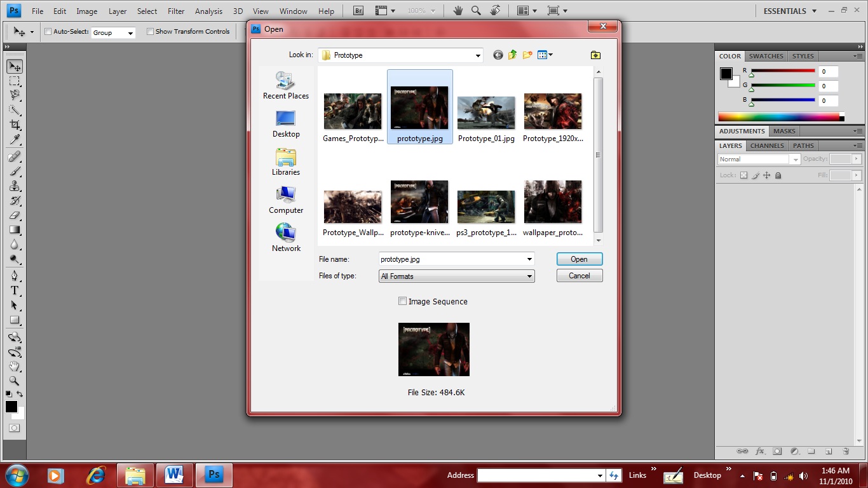
Task: Open Microsoft Word from the taskbar
Action: [174, 475]
